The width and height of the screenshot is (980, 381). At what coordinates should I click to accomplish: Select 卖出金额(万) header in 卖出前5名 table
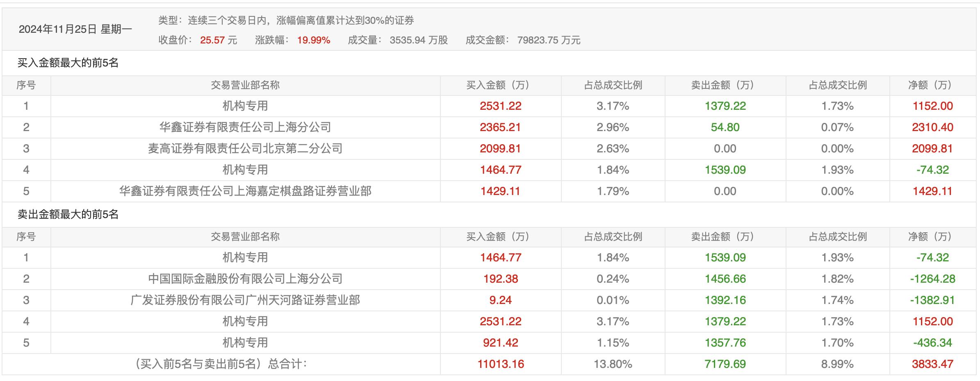pos(725,237)
